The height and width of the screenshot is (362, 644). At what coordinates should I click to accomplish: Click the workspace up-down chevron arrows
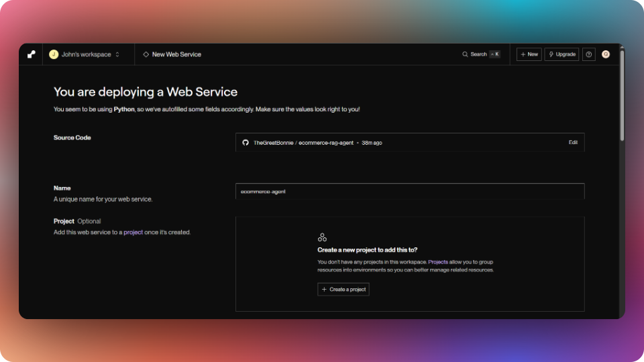click(x=117, y=54)
